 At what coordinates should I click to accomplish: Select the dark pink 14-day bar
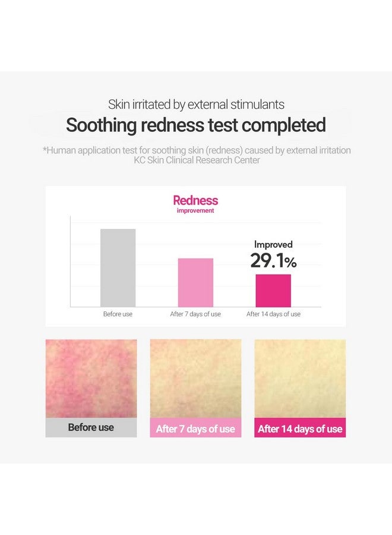pos(273,291)
